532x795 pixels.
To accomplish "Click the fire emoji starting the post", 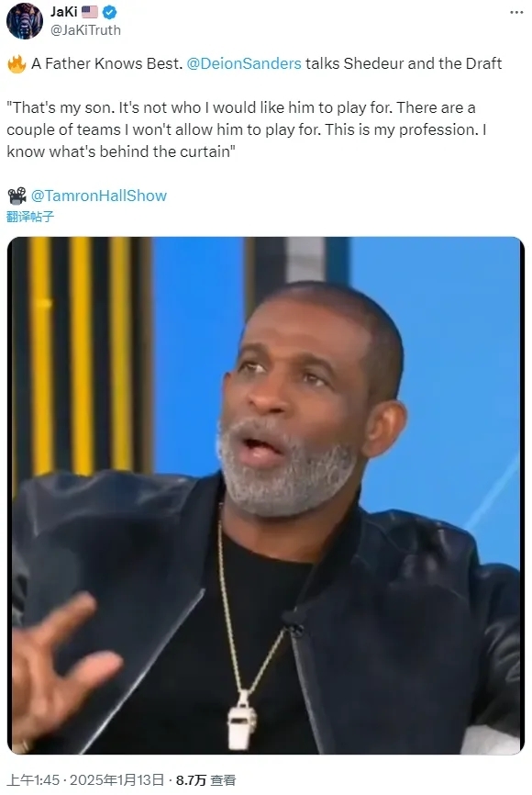I will (17, 64).
